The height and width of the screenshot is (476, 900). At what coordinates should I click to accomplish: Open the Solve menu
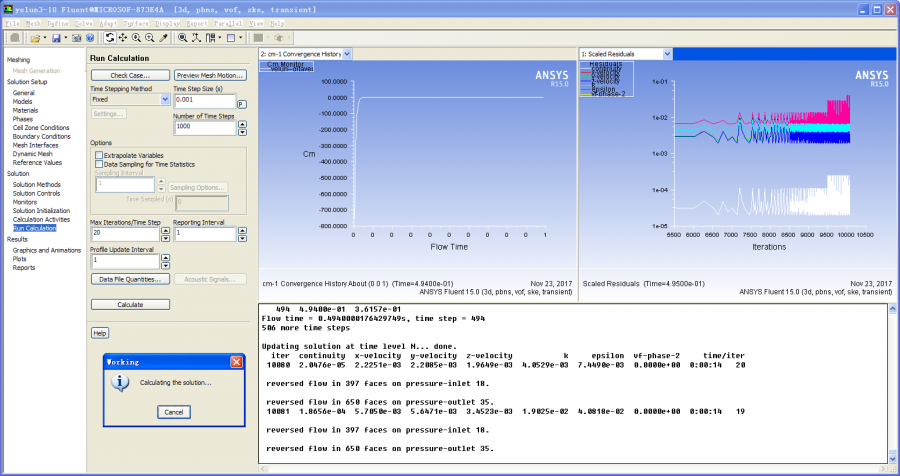coord(84,22)
